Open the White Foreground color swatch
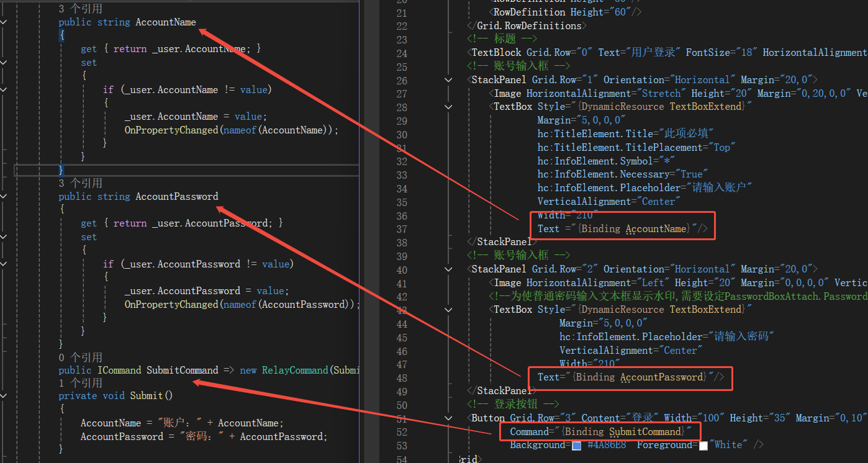 click(703, 446)
